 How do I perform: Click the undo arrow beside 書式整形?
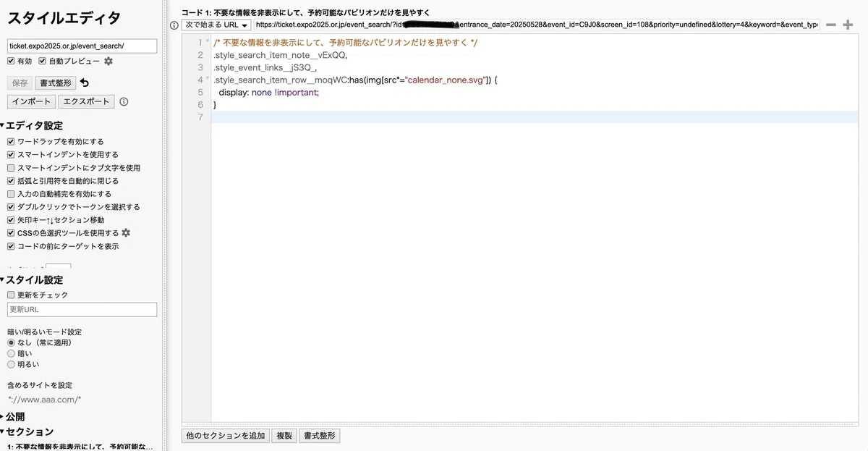(85, 83)
